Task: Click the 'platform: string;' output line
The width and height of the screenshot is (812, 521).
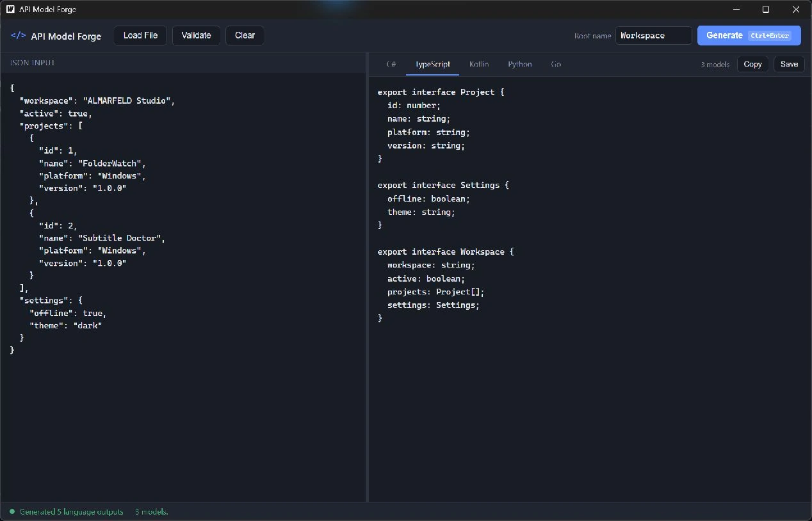Action: coord(429,132)
